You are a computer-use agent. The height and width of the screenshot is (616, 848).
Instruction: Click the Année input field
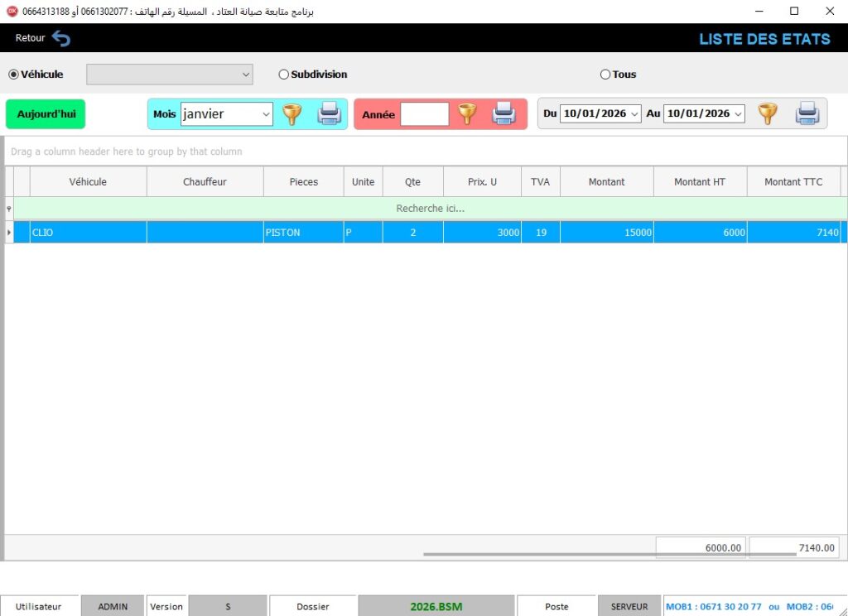click(424, 114)
